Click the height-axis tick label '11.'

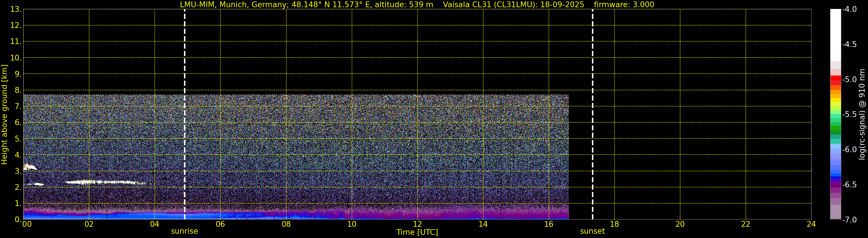pyautogui.click(x=16, y=42)
